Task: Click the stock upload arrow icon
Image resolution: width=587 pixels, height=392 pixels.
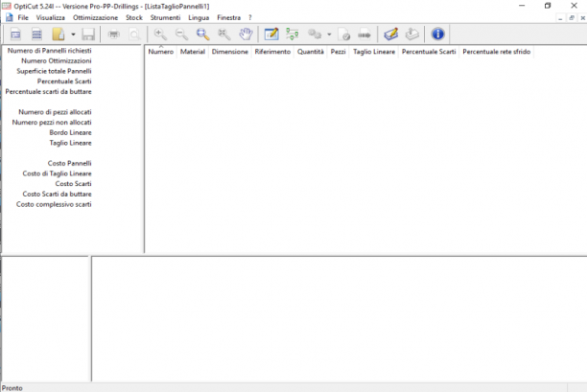Action: pos(411,35)
